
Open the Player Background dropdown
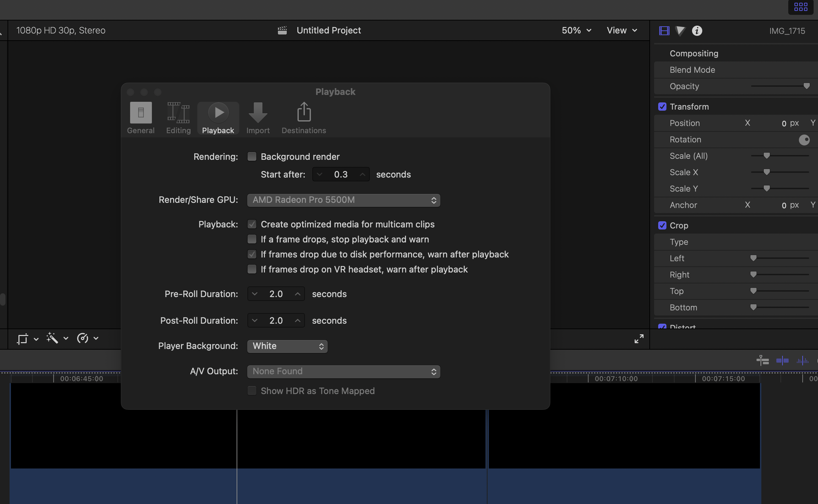pyautogui.click(x=287, y=346)
